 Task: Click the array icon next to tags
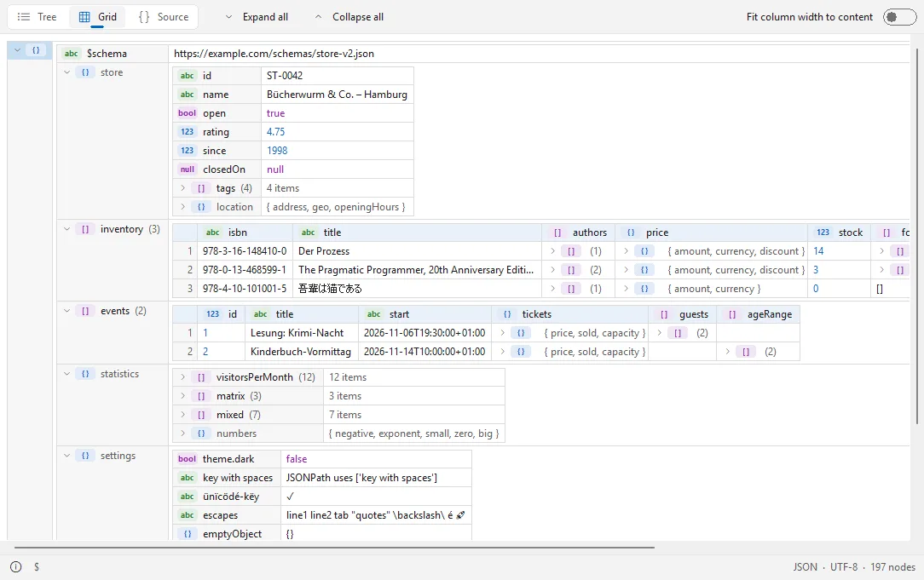(201, 188)
